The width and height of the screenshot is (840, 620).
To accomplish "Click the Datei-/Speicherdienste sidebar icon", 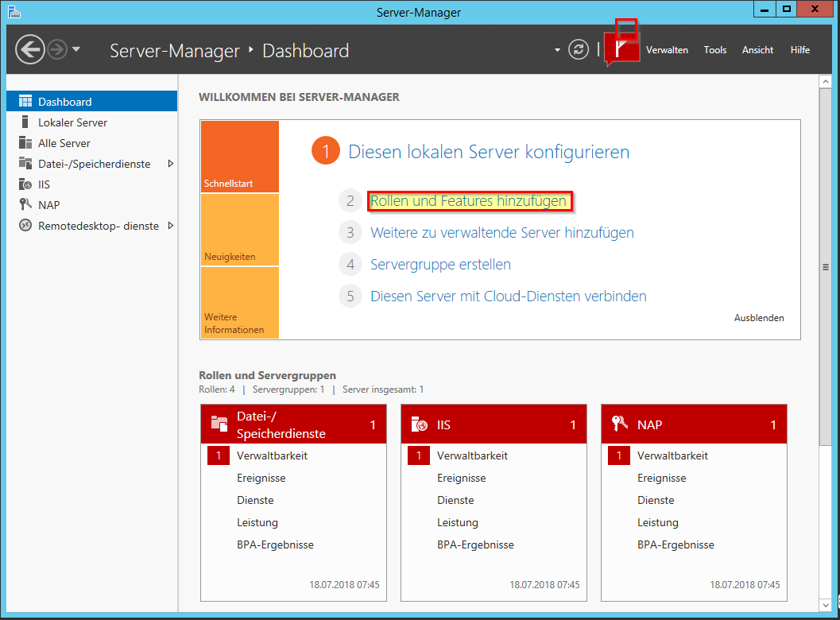I will [25, 163].
